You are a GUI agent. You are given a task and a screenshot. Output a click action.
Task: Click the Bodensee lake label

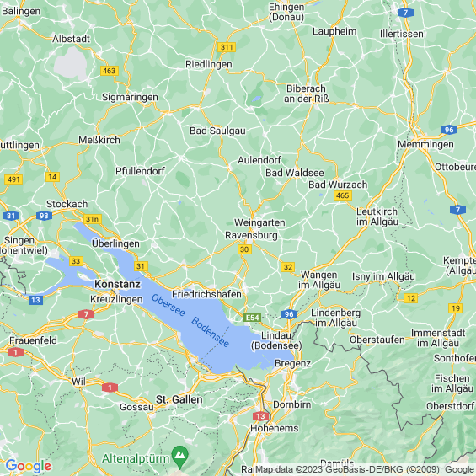click(x=210, y=332)
